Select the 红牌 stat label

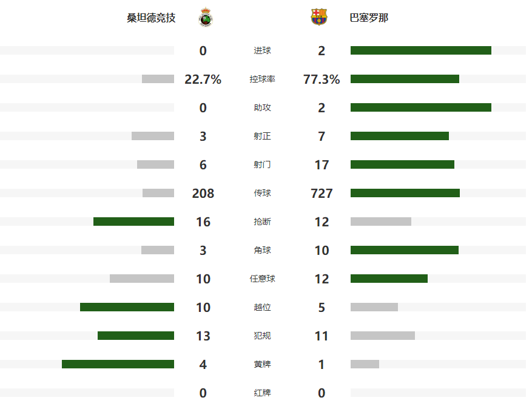(x=262, y=393)
